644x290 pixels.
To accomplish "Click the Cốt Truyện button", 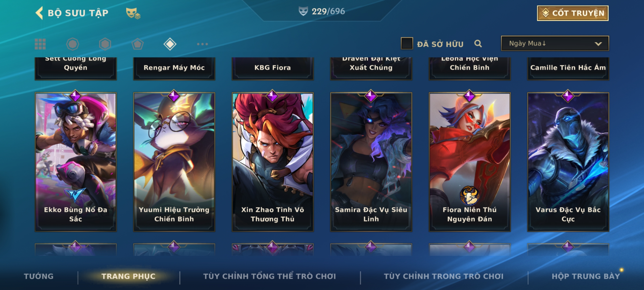I will [x=573, y=13].
